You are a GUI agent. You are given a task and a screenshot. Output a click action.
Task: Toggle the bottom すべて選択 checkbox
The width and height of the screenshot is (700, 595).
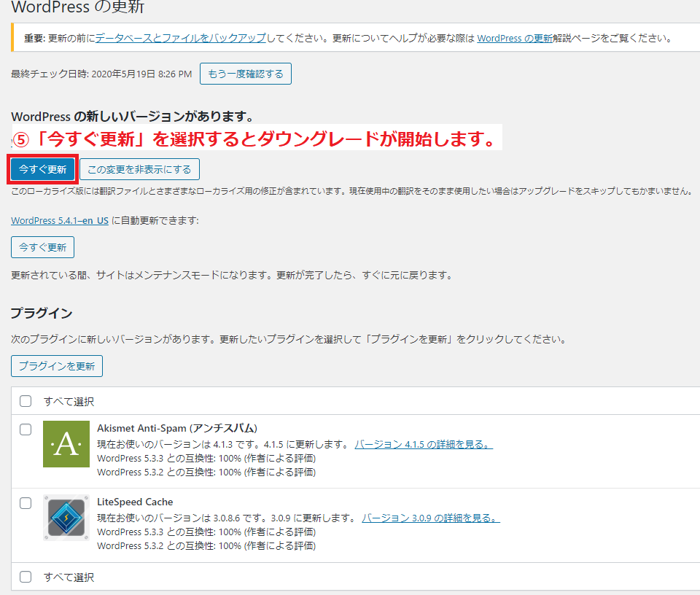coord(26,577)
